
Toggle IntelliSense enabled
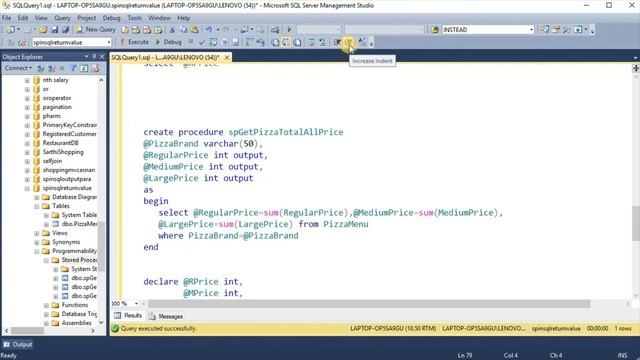tap(236, 42)
